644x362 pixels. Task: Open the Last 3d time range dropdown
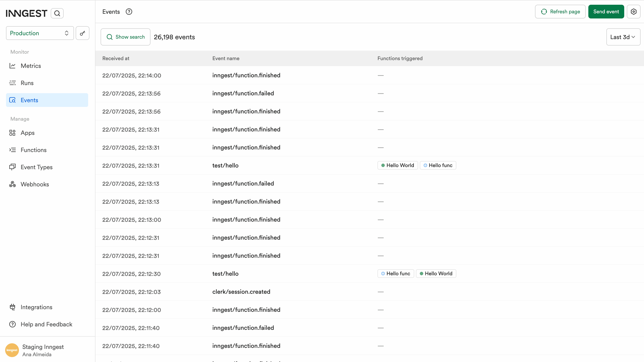pyautogui.click(x=623, y=37)
